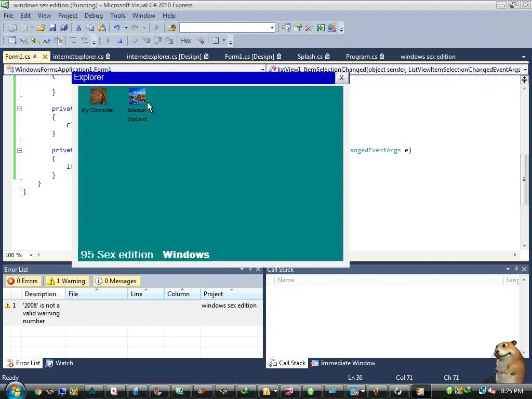
Task: Open the Window menu
Action: 144,16
